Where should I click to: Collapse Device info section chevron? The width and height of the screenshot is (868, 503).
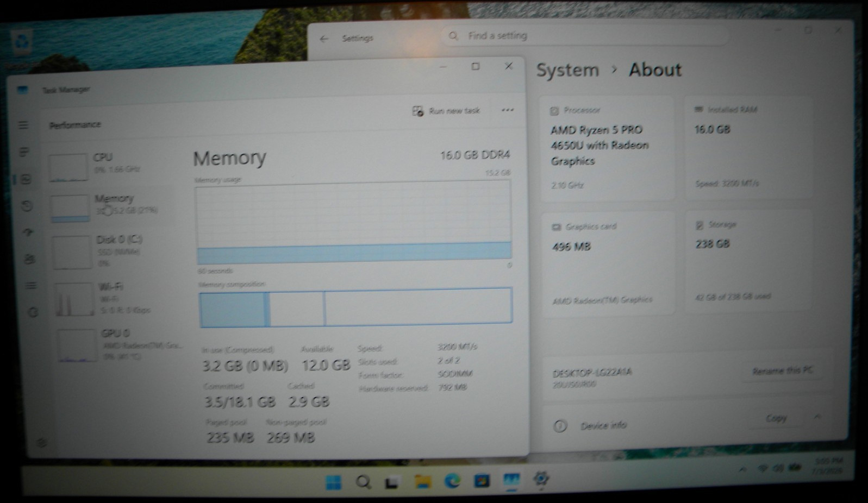[817, 417]
